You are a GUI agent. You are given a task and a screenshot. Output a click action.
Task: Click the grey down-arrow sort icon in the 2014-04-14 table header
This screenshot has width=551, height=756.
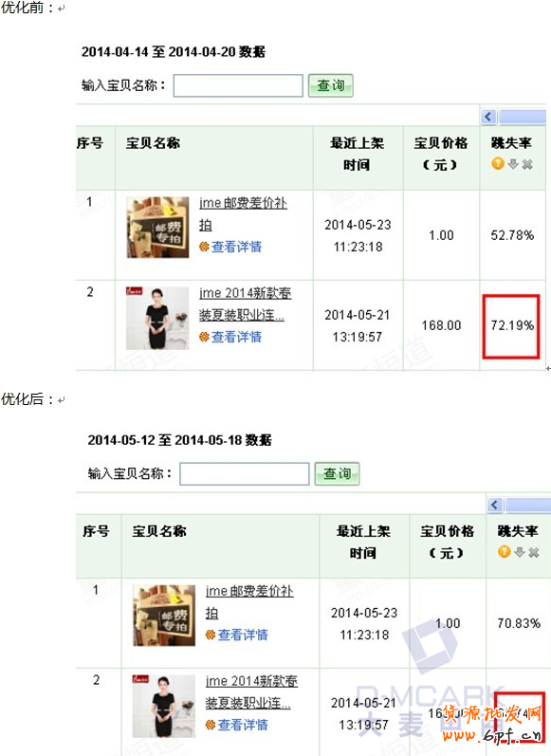click(x=513, y=164)
